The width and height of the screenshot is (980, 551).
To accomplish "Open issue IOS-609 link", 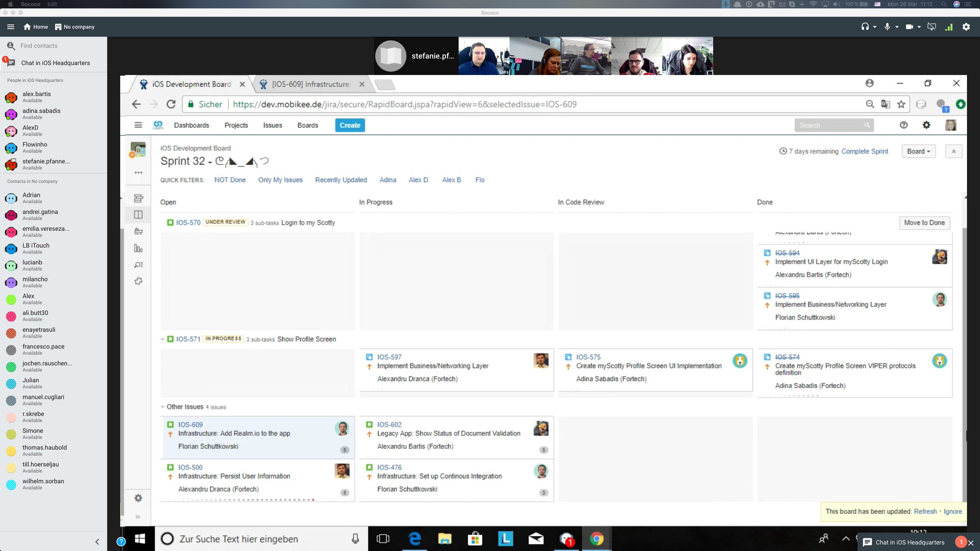I will (190, 425).
